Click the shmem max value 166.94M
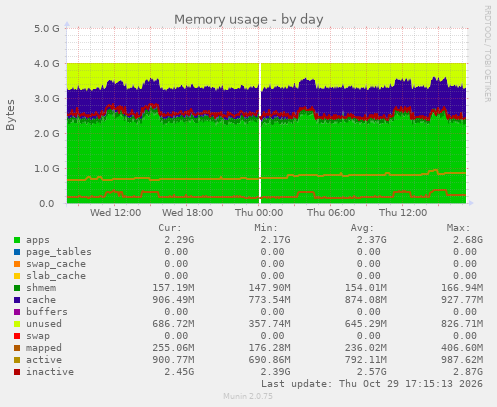Viewport: 497px width, 407px height. [x=462, y=288]
